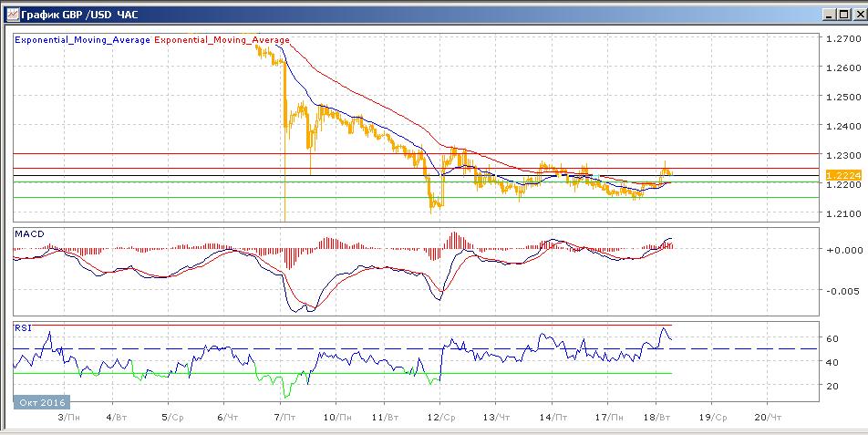Screen dimensions: 868x435
Task: Select the red Exponential_Moving_Average legend label
Action: pyautogui.click(x=222, y=40)
